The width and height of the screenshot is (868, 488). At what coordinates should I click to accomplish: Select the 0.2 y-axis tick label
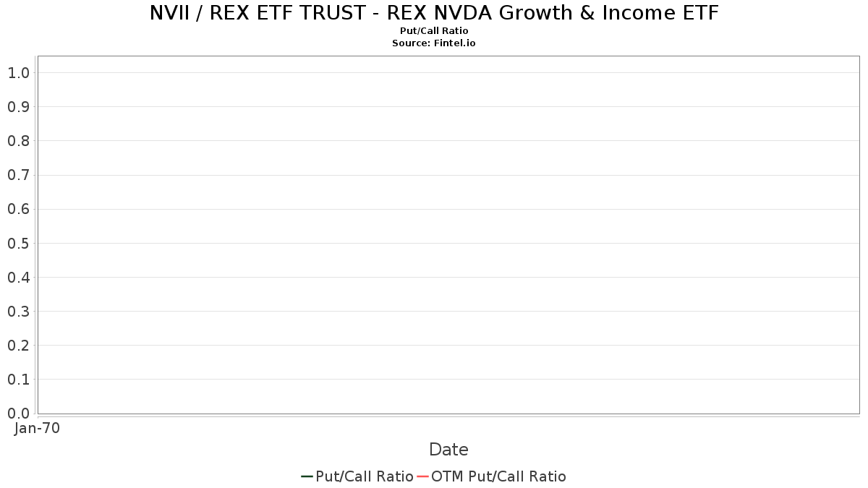coord(18,346)
